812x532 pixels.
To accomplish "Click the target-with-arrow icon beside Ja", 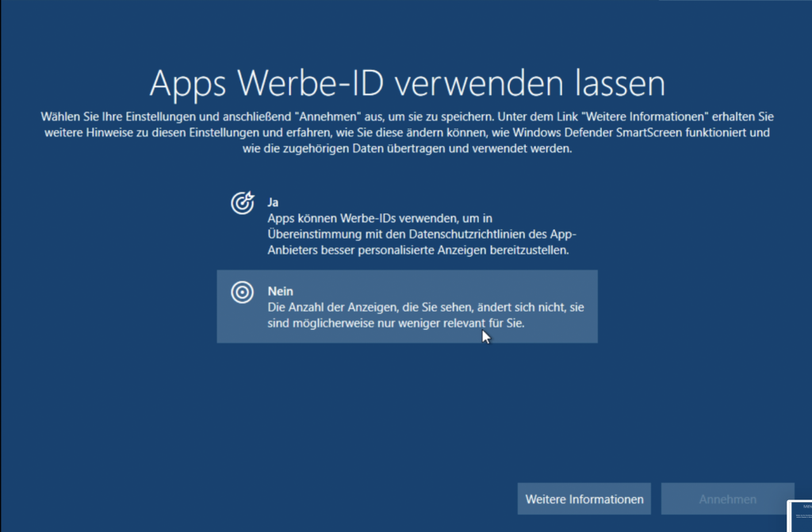I will coord(242,203).
